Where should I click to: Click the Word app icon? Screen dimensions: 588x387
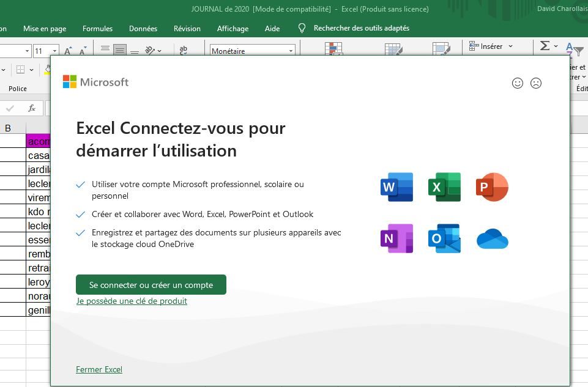[x=396, y=187]
